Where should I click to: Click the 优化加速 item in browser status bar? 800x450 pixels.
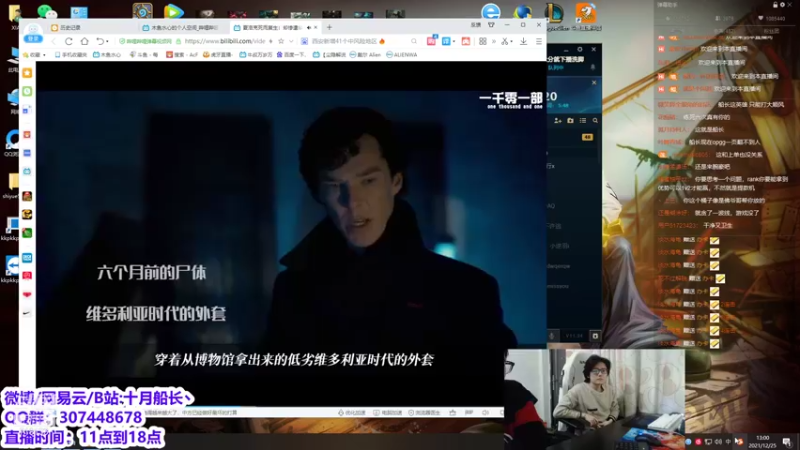coord(352,412)
